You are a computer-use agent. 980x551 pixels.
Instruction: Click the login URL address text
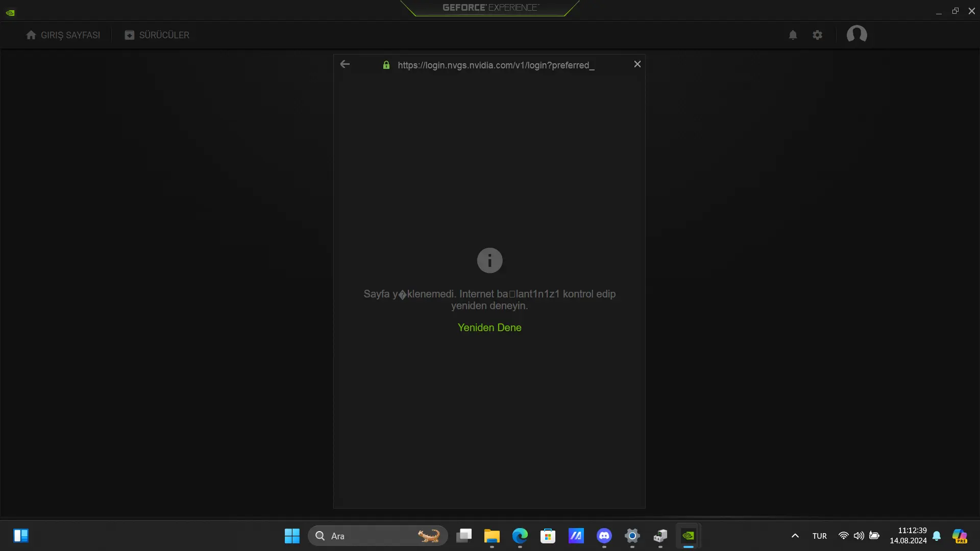pyautogui.click(x=496, y=65)
